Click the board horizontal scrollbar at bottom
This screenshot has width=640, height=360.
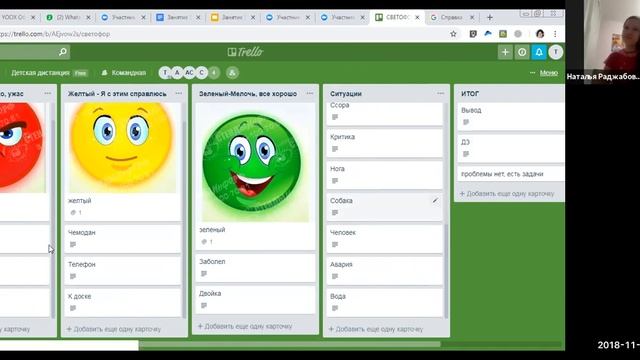coord(290,344)
